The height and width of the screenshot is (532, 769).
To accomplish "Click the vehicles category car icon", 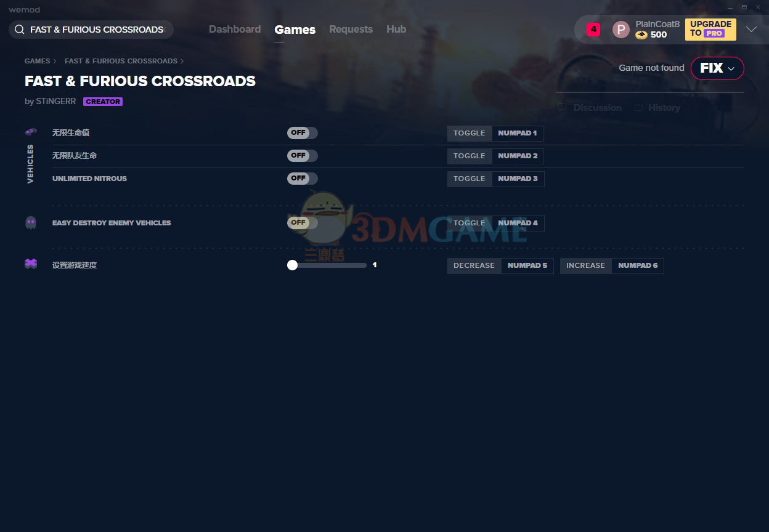I will click(x=31, y=132).
